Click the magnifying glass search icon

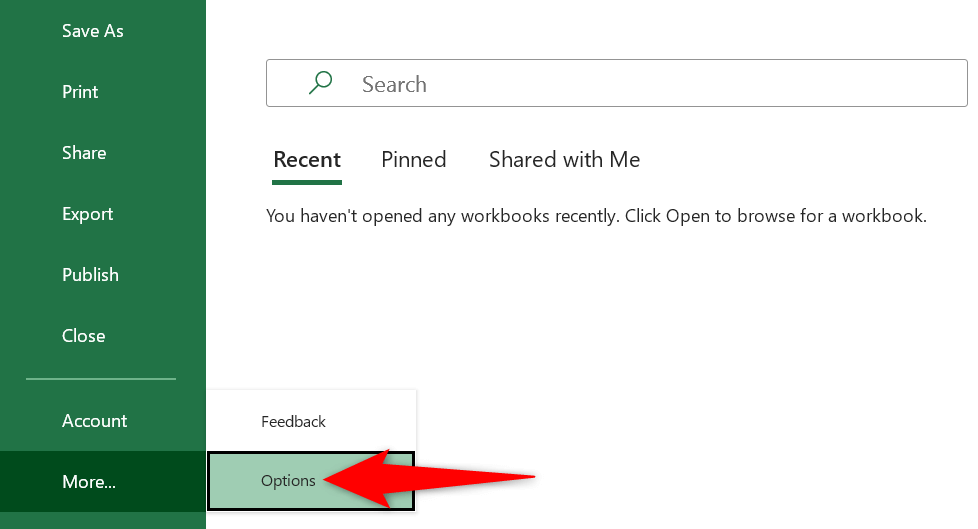click(x=320, y=83)
